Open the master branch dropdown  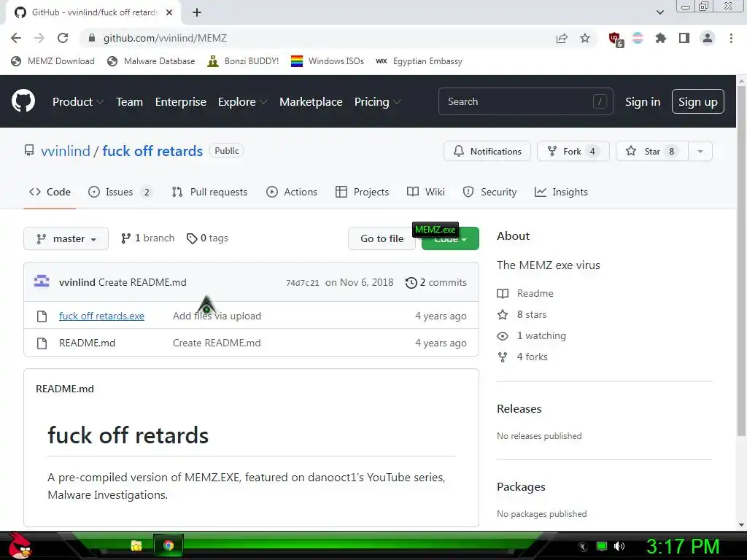[66, 238]
